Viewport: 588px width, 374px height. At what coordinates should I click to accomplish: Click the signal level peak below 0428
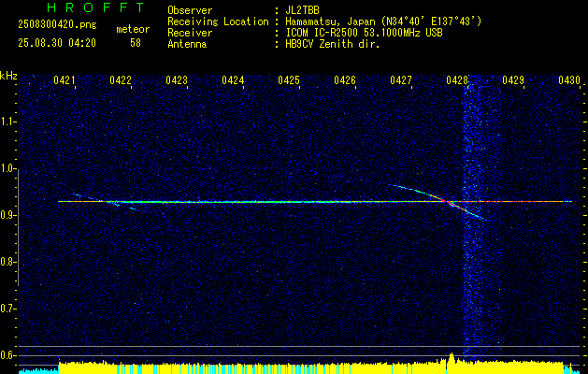click(x=452, y=357)
